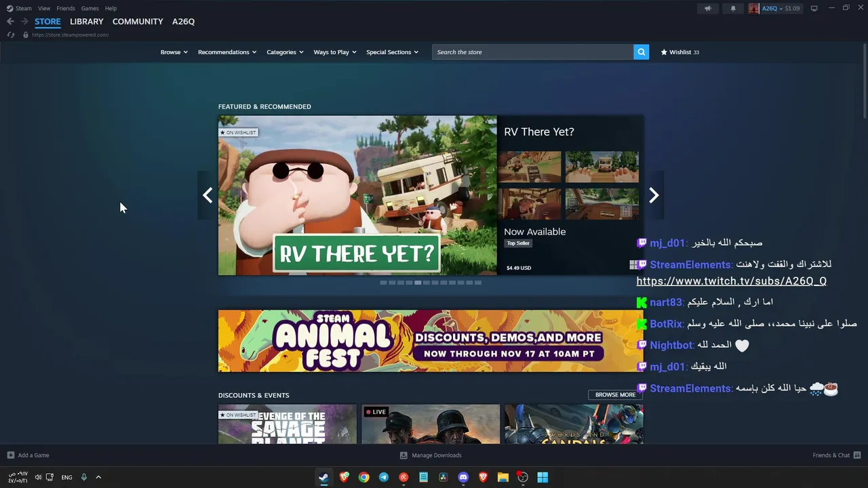Click the bottom-left RV There Yet? screenshot

point(530,203)
